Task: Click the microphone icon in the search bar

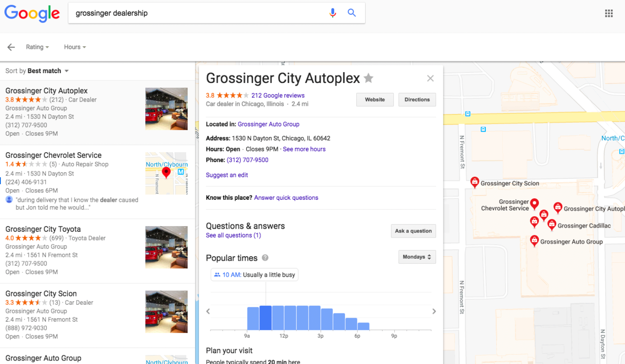Action: 333,13
